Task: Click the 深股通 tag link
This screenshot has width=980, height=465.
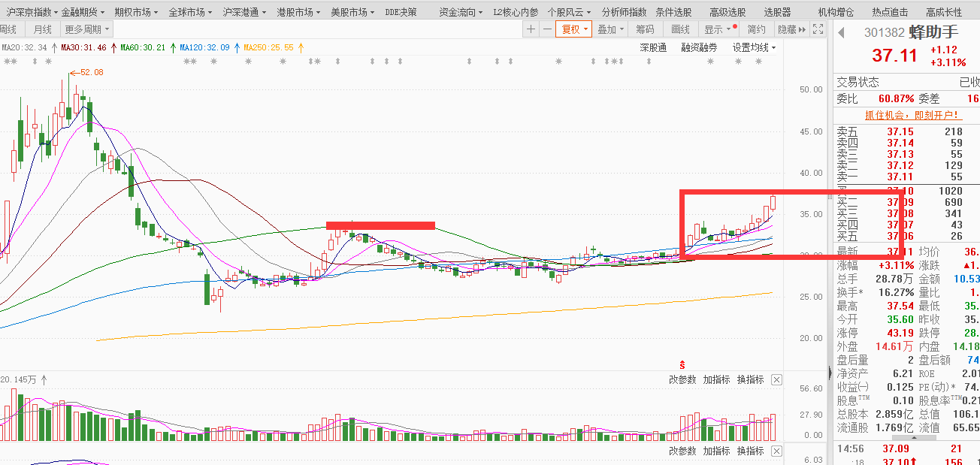Action: point(652,47)
